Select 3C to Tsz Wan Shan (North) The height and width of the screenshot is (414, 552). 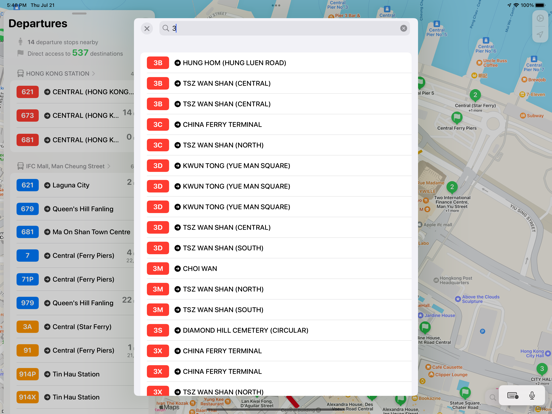point(276,145)
